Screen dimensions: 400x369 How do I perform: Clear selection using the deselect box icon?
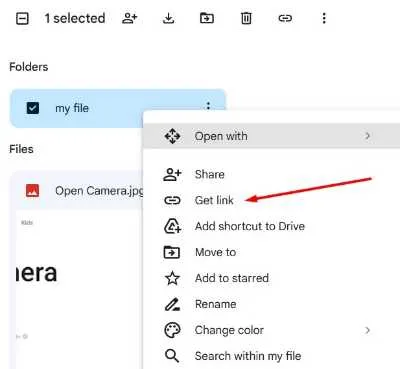pyautogui.click(x=22, y=19)
